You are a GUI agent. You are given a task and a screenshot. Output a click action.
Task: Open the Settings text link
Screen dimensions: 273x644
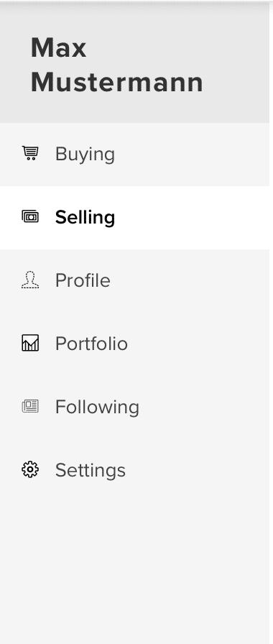tap(91, 471)
